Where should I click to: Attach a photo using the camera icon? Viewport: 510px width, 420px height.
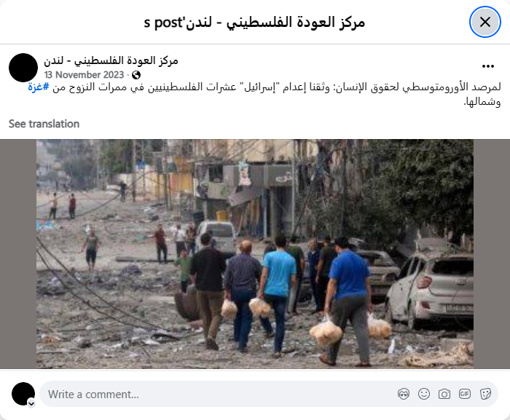(444, 394)
